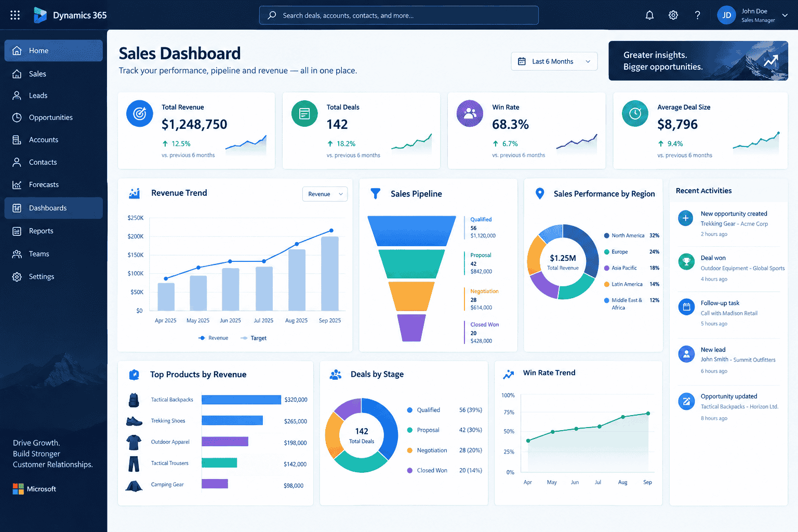The height and width of the screenshot is (532, 798).
Task: Click the Revenue Trend chart icon
Action: 135,193
